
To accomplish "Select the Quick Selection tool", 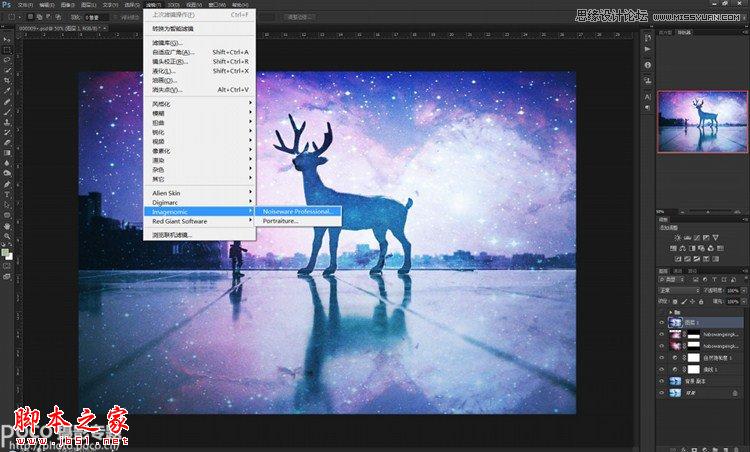I will (7, 70).
